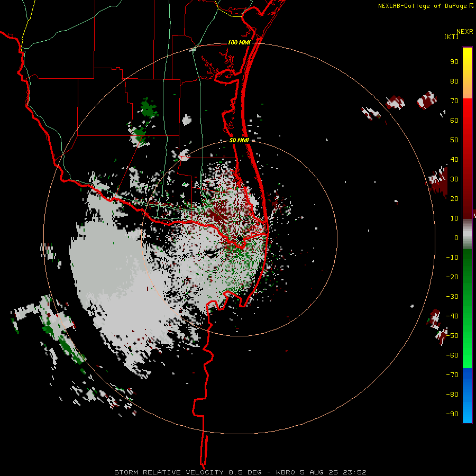
Task: Select the 80 value on the velocity scale
Action: [x=454, y=81]
